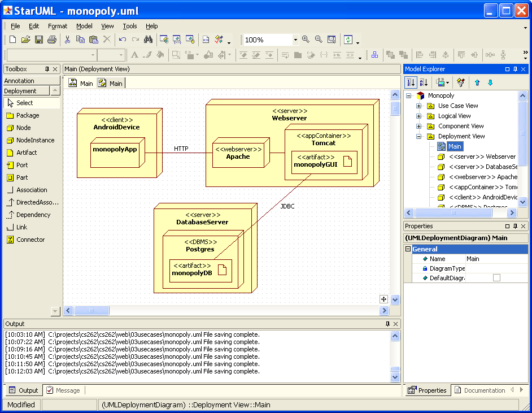Open the File menu
The width and height of the screenshot is (532, 413).
point(15,26)
